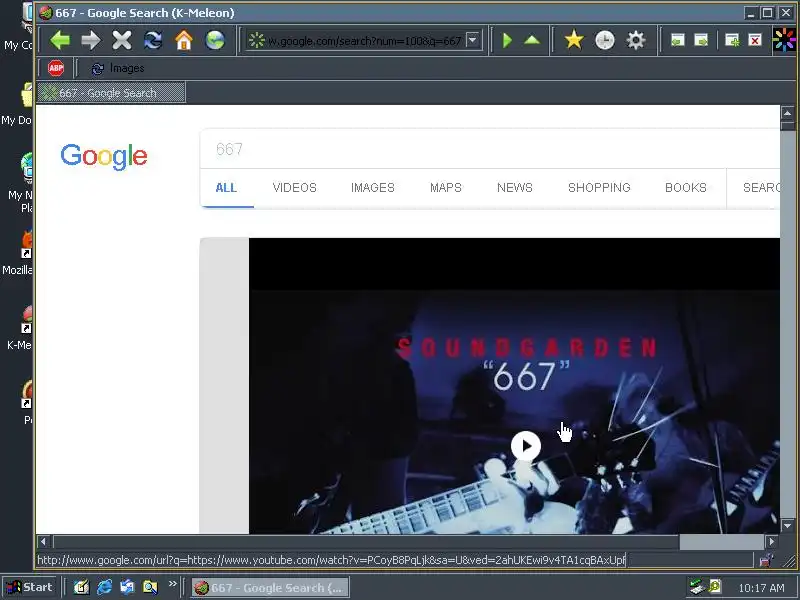Click the network tray icon
800x600 pixels.
click(x=696, y=587)
